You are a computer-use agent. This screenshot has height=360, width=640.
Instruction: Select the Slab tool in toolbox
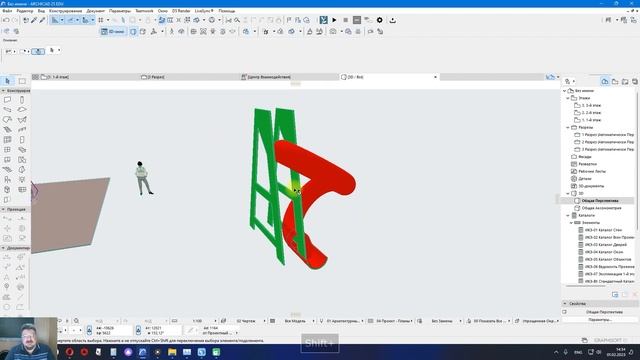tap(22, 109)
